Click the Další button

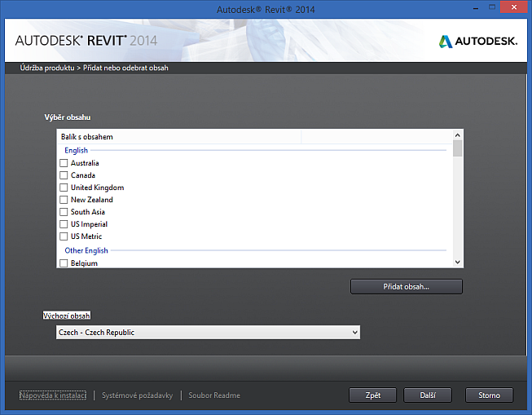(x=428, y=395)
